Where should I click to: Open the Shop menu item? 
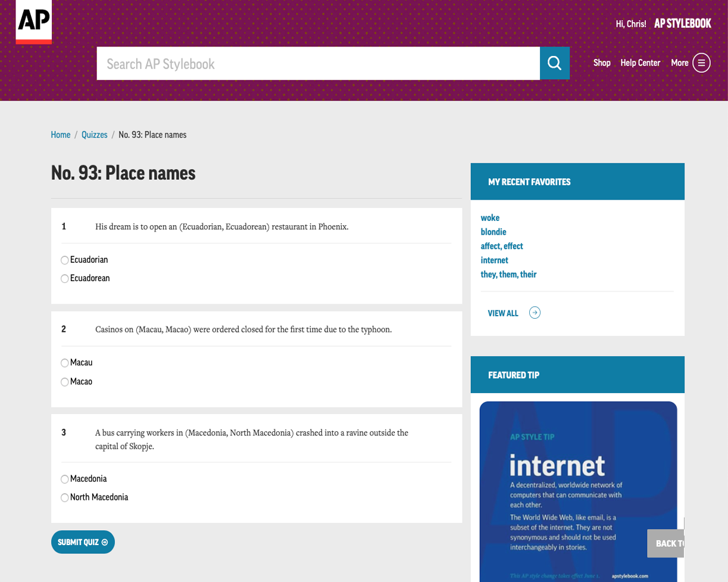coord(602,63)
